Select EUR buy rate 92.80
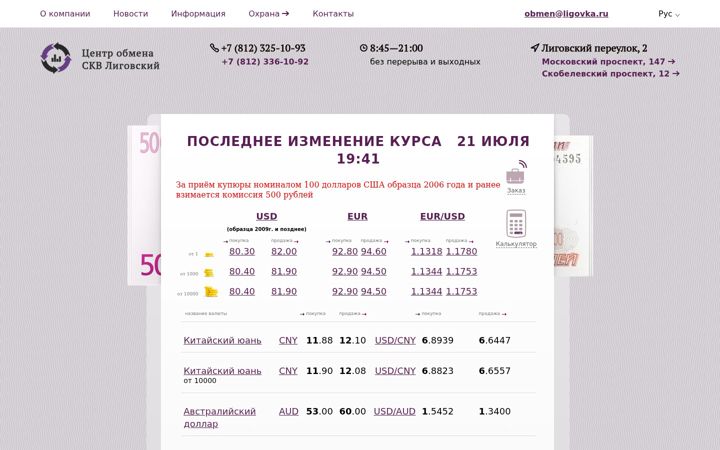This screenshot has width=720, height=450. coord(345,252)
